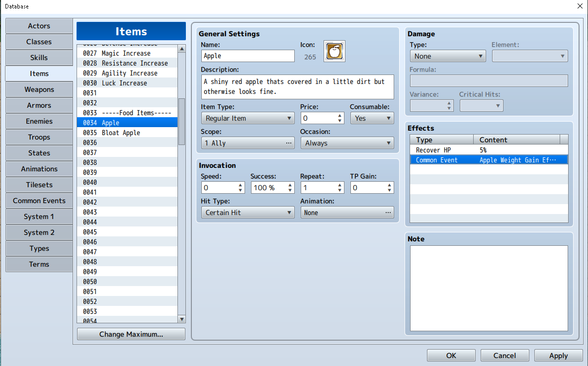The height and width of the screenshot is (366, 588).
Task: Open Scope selection ellipsis button
Action: coord(288,143)
